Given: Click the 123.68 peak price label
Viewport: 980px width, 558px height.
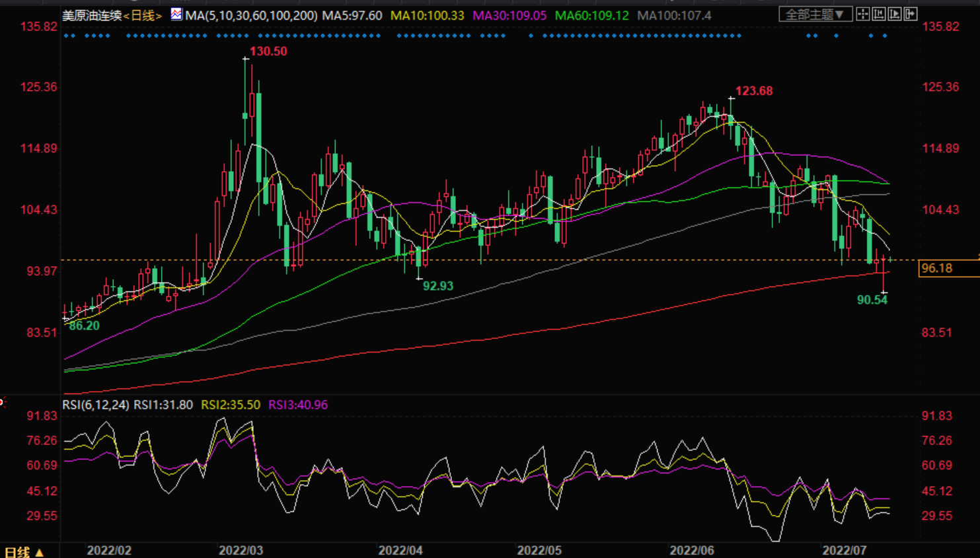Looking at the screenshot, I should 754,91.
